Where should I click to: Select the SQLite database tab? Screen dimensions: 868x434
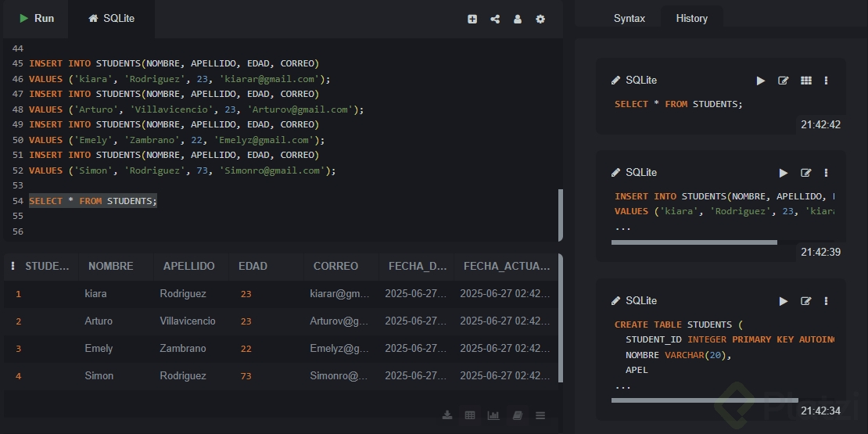(x=111, y=18)
